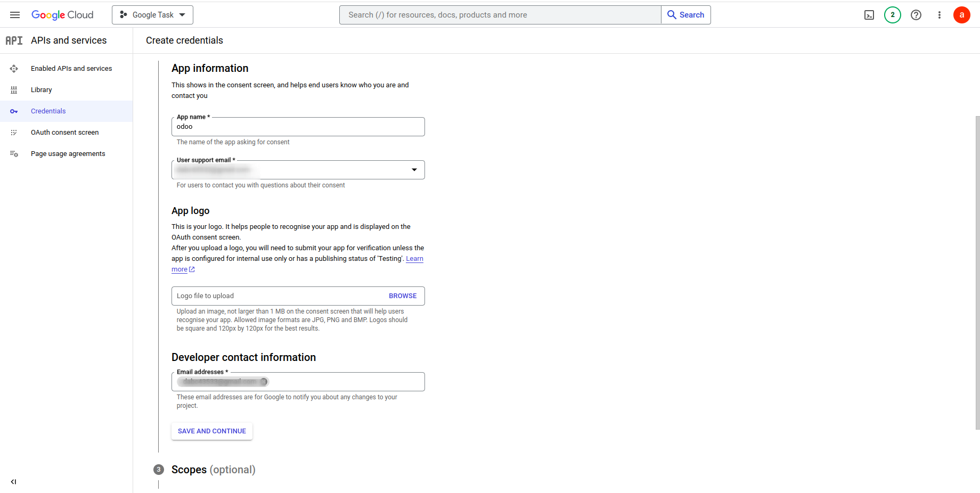980x493 pixels.
Task: Select OAuth consent screen in sidebar
Action: click(x=64, y=133)
